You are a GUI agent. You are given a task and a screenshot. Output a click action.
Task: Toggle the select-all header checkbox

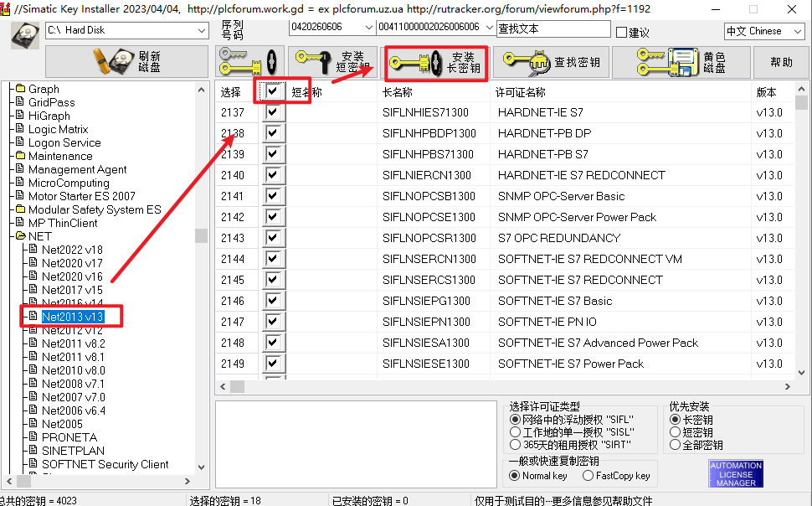[x=272, y=91]
